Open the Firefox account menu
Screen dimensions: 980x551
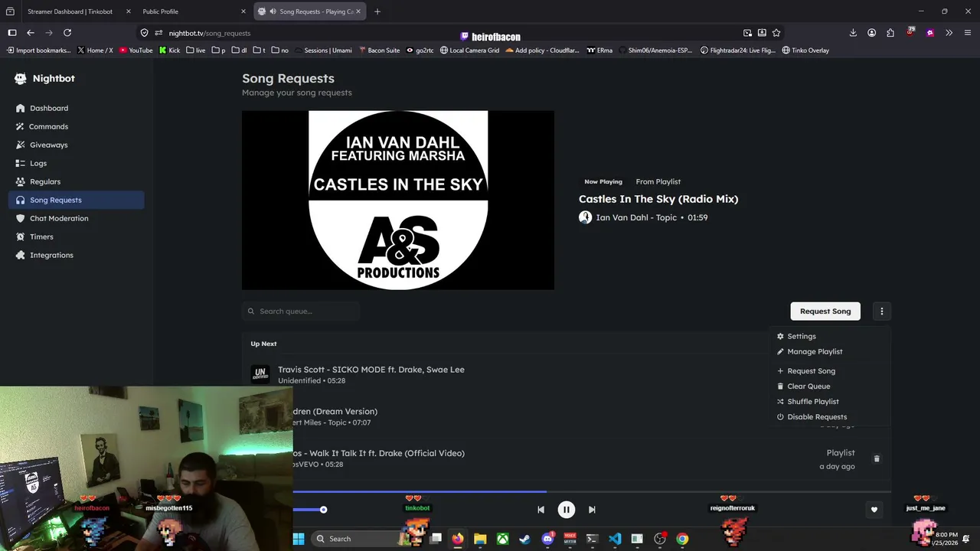pyautogui.click(x=871, y=33)
